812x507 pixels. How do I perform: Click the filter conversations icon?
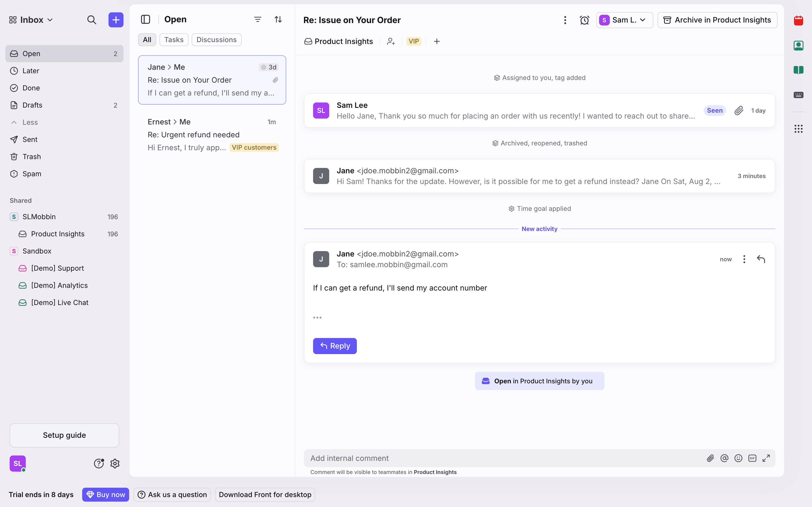coord(257,19)
